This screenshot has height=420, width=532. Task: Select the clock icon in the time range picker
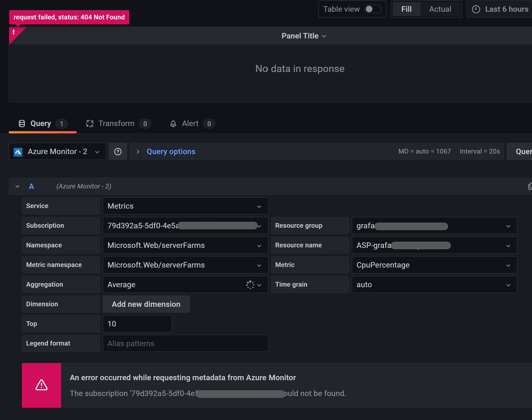click(476, 9)
